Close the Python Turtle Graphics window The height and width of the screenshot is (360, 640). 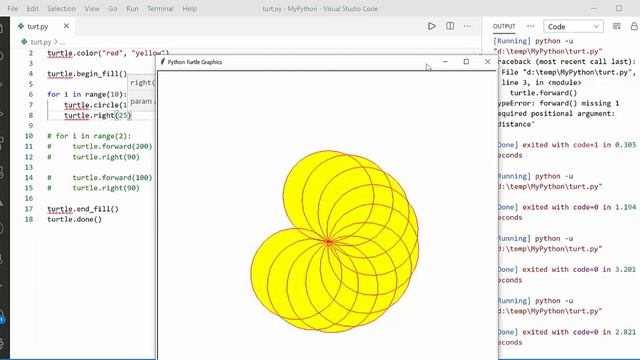click(487, 62)
